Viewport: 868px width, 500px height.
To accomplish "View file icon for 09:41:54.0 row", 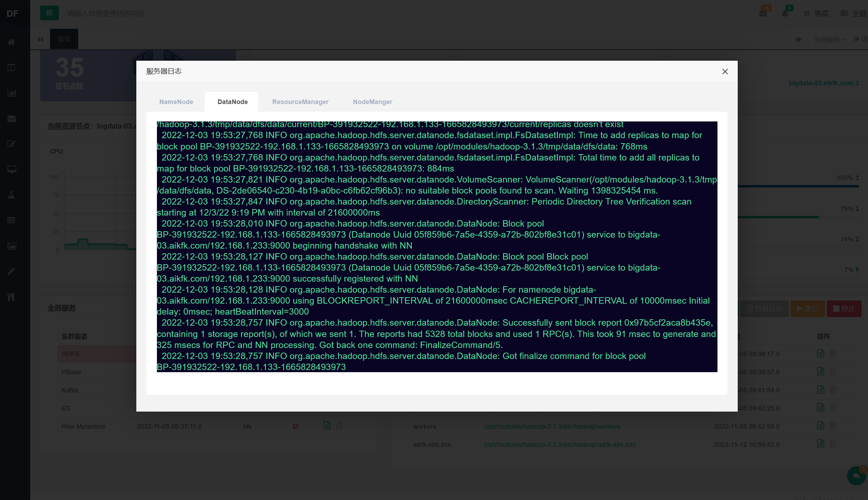I will [x=820, y=389].
